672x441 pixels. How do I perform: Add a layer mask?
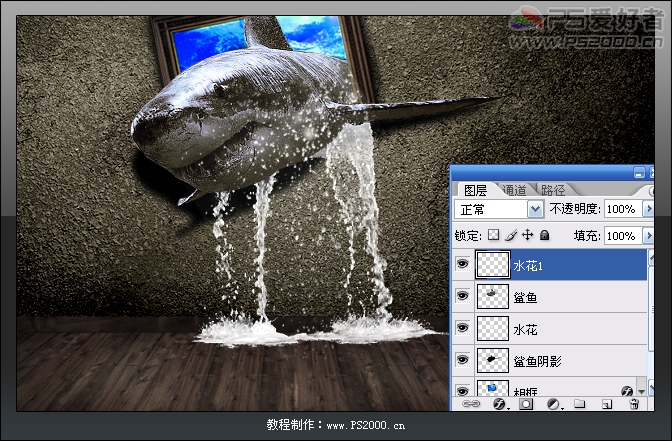tap(526, 404)
